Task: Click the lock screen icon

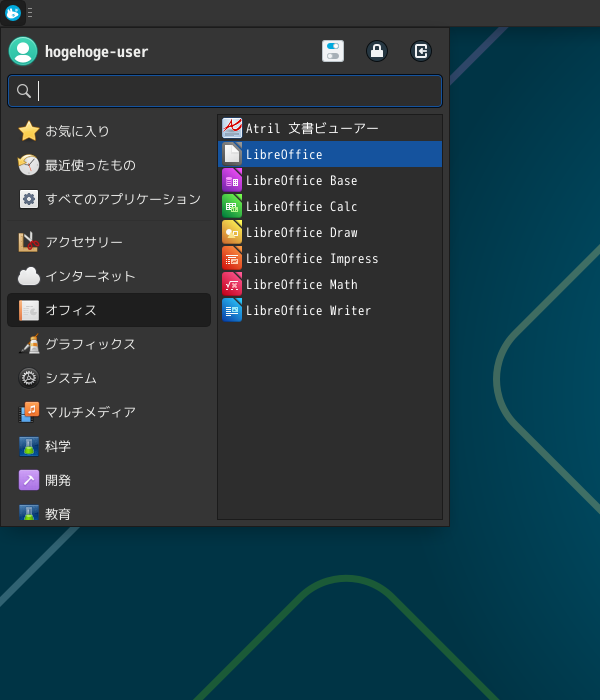Action: [377, 51]
